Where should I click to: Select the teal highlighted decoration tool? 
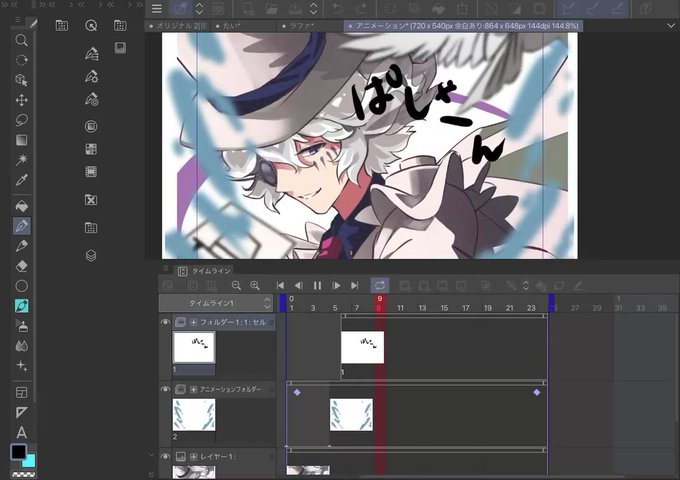(x=21, y=306)
